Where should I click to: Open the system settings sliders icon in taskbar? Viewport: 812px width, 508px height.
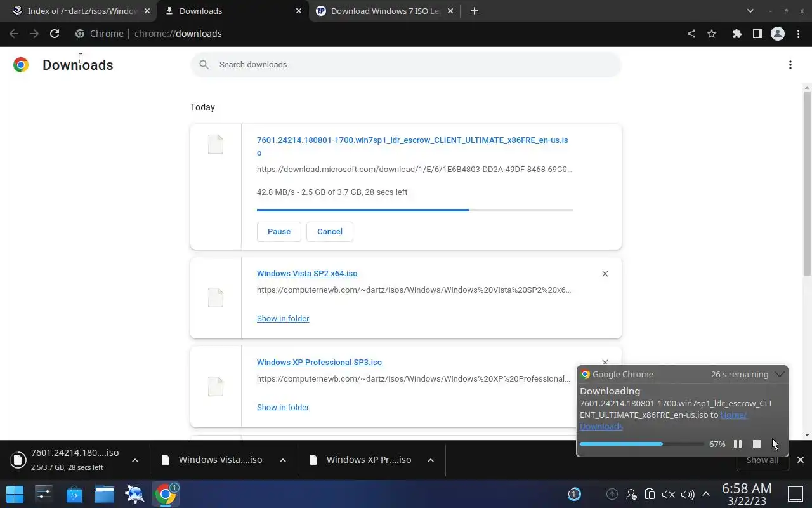point(44,493)
